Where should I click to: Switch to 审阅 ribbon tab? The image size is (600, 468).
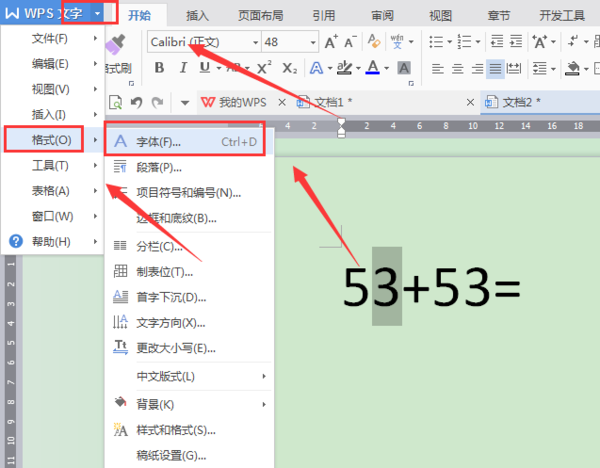click(382, 15)
